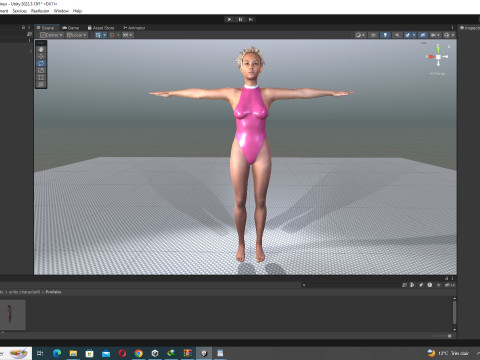This screenshot has width=480, height=360.
Task: Click the Prefabs breadcrumb folder
Action: click(53, 292)
